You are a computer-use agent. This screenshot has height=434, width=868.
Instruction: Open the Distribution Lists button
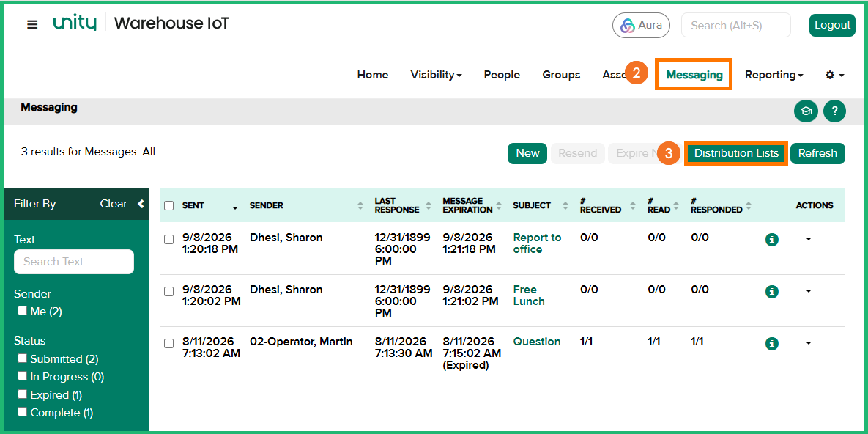click(x=736, y=153)
